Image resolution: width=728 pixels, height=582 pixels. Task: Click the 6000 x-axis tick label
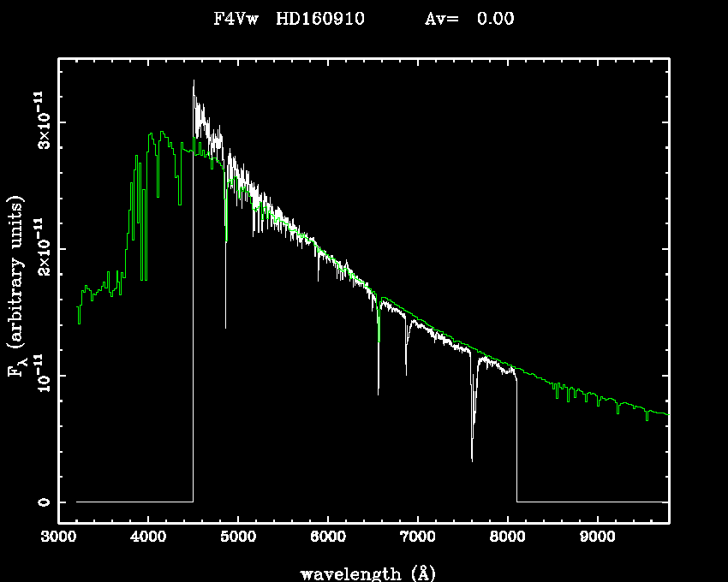tap(328, 537)
